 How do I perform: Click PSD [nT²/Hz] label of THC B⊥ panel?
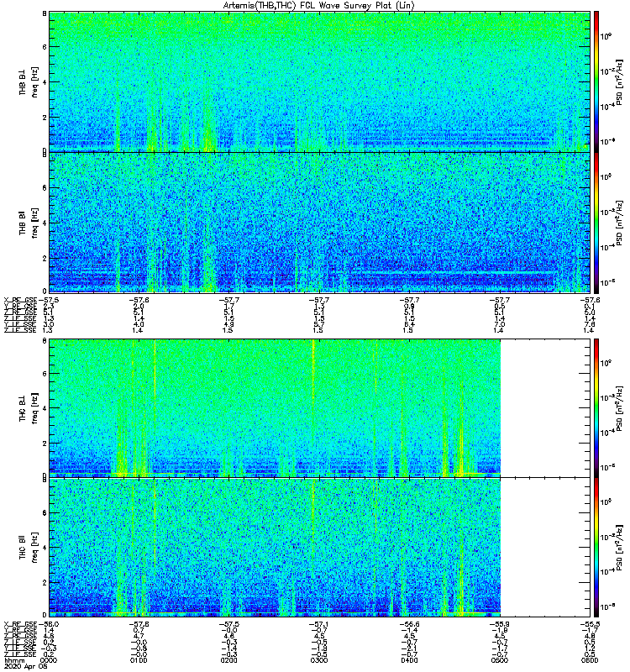tap(620, 407)
